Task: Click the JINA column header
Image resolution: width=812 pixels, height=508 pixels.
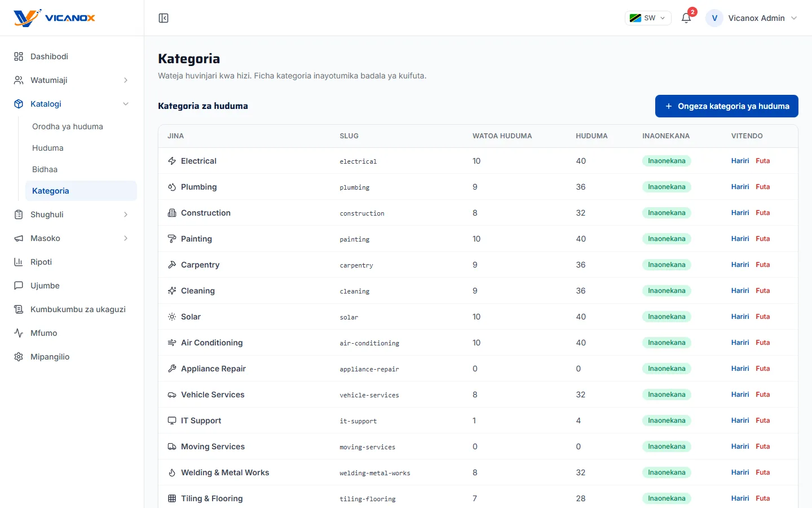Action: [175, 136]
